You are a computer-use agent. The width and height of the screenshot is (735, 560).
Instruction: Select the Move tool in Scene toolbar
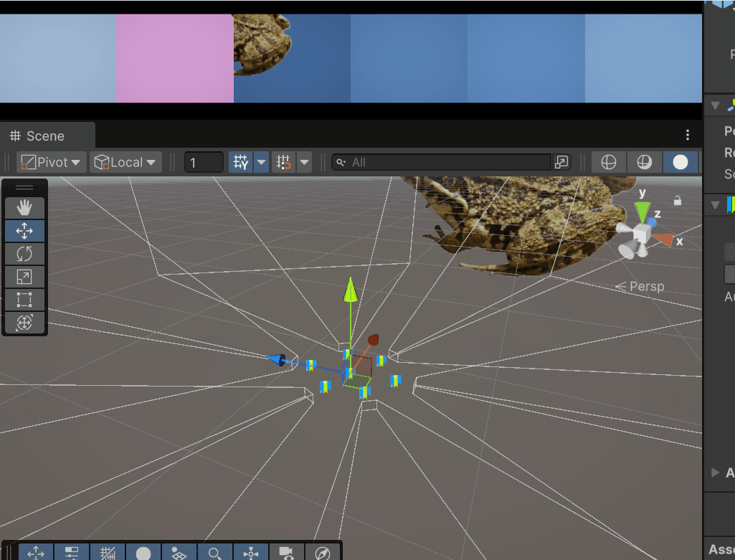point(24,231)
